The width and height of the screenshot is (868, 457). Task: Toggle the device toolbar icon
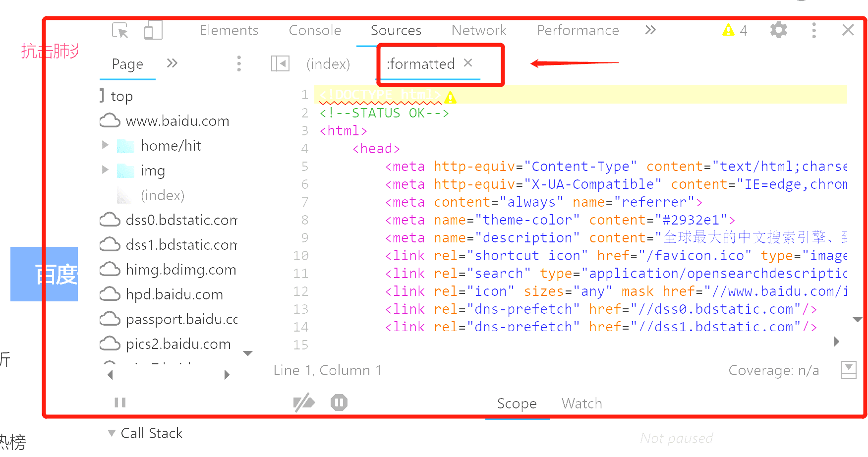[x=153, y=30]
